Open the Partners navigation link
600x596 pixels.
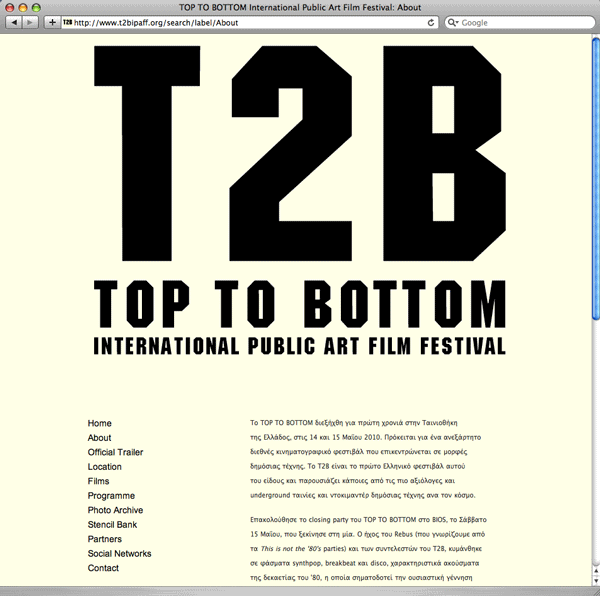tap(104, 539)
